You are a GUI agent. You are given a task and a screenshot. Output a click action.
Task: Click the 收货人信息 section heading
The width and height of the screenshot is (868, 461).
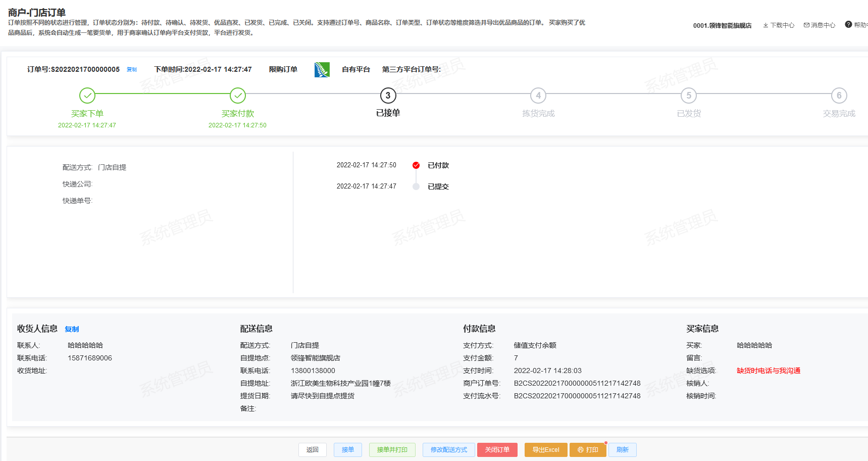pyautogui.click(x=37, y=329)
